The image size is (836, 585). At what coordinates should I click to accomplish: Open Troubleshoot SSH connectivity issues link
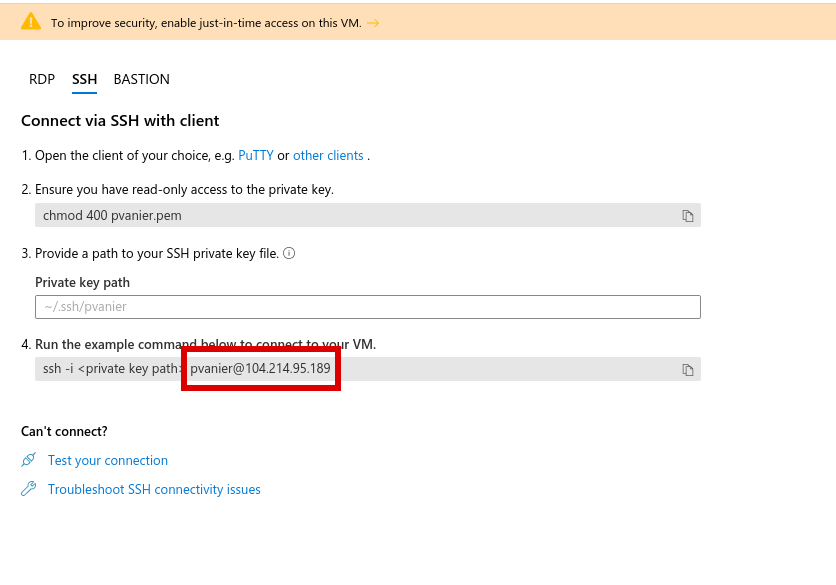(x=154, y=489)
